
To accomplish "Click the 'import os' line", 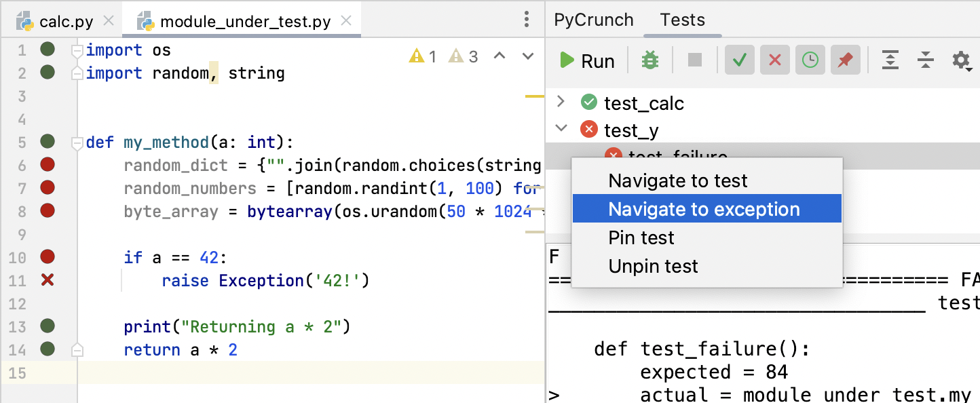I will (x=128, y=50).
